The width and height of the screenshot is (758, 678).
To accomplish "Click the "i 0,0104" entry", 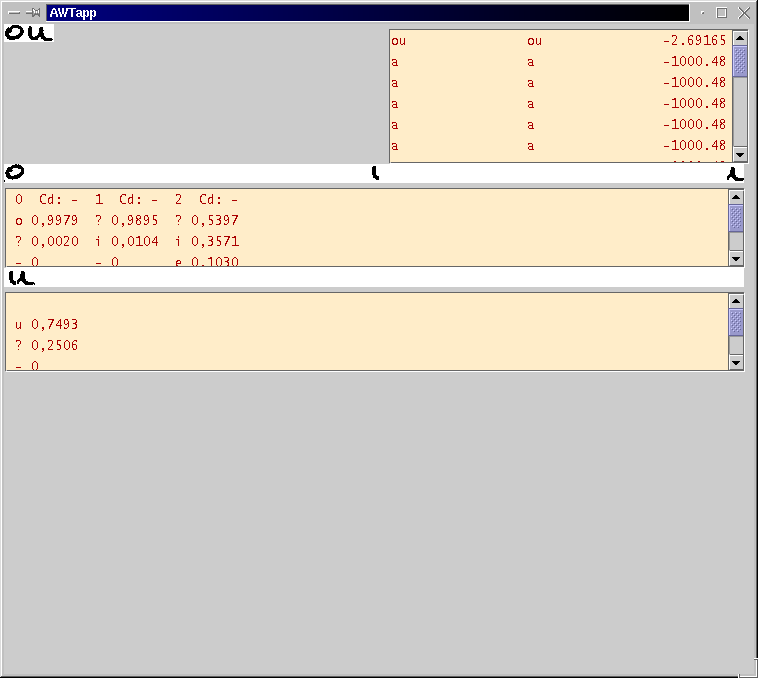I will 126,241.
